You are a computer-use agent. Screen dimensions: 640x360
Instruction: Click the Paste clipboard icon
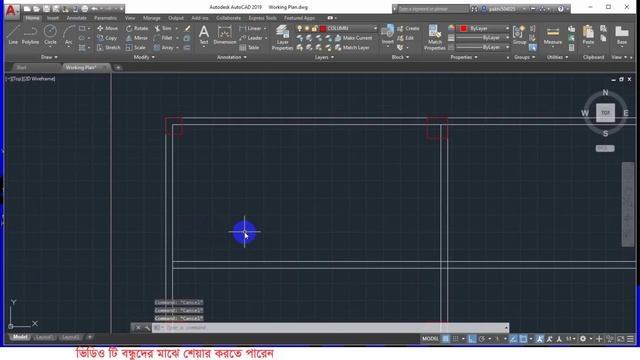[x=588, y=35]
